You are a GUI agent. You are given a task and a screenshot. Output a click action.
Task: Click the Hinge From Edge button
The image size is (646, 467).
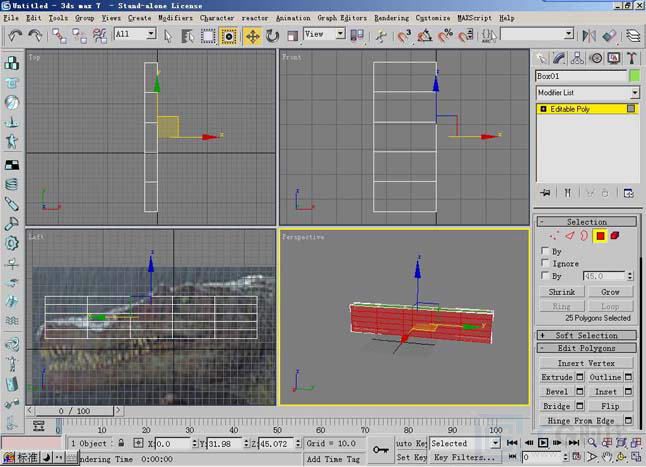[x=581, y=420]
